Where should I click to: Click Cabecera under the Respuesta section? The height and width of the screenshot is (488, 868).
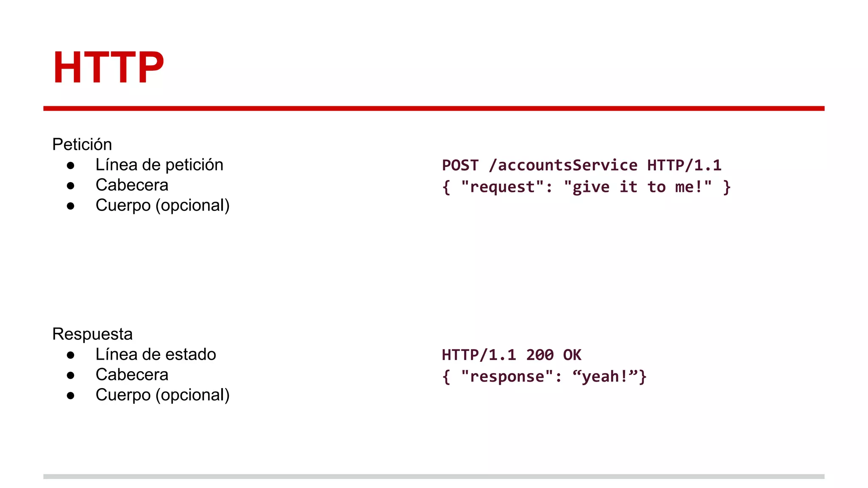(x=132, y=375)
